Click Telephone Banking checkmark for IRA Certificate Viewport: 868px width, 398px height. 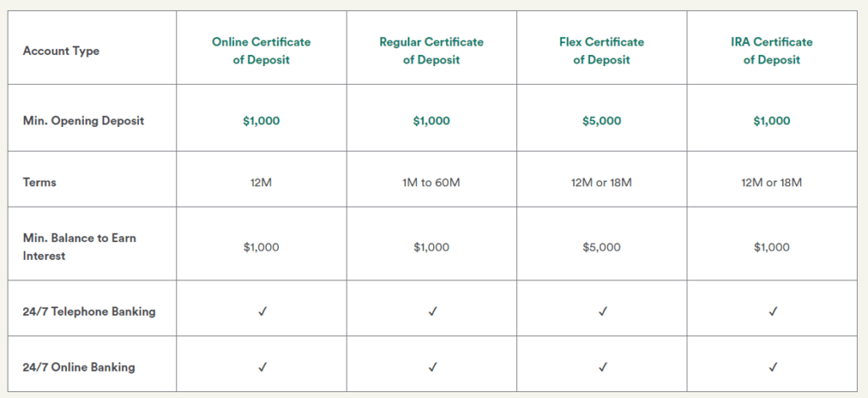coord(773,312)
